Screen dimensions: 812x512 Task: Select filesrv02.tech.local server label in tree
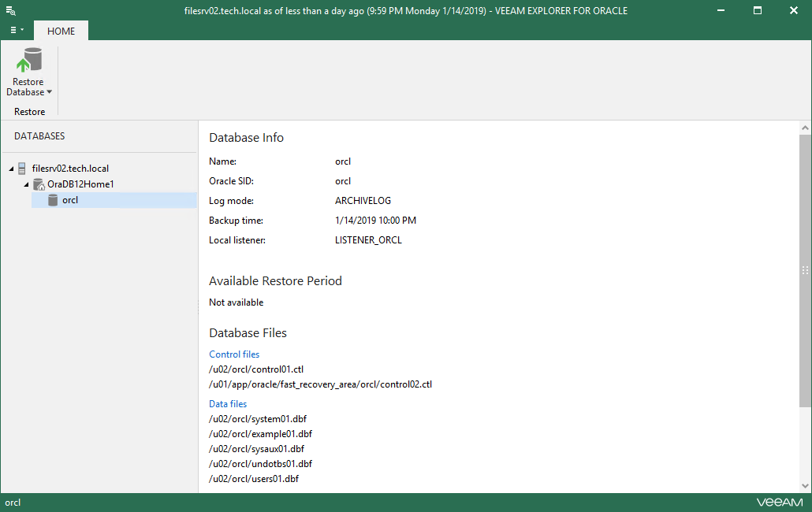70,169
